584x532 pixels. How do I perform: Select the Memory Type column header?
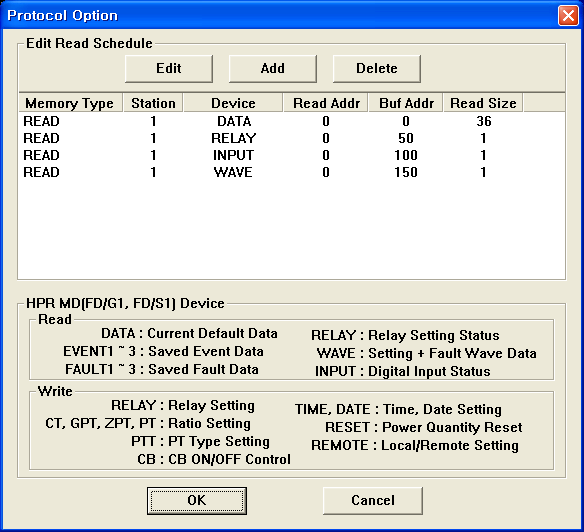click(70, 103)
